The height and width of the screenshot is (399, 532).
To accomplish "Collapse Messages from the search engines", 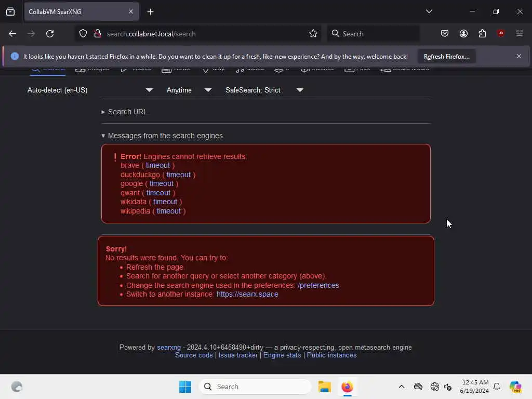I will point(162,136).
